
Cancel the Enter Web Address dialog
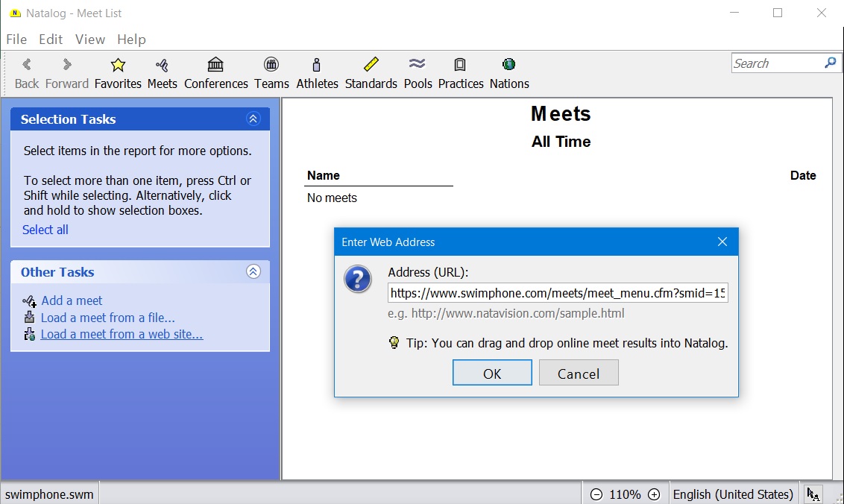[x=579, y=374]
